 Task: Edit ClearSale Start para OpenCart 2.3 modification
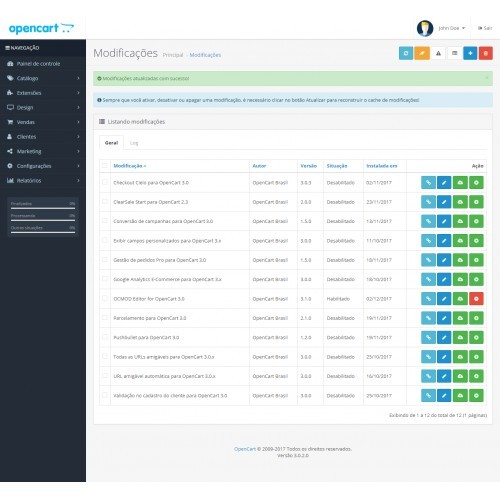(x=444, y=202)
